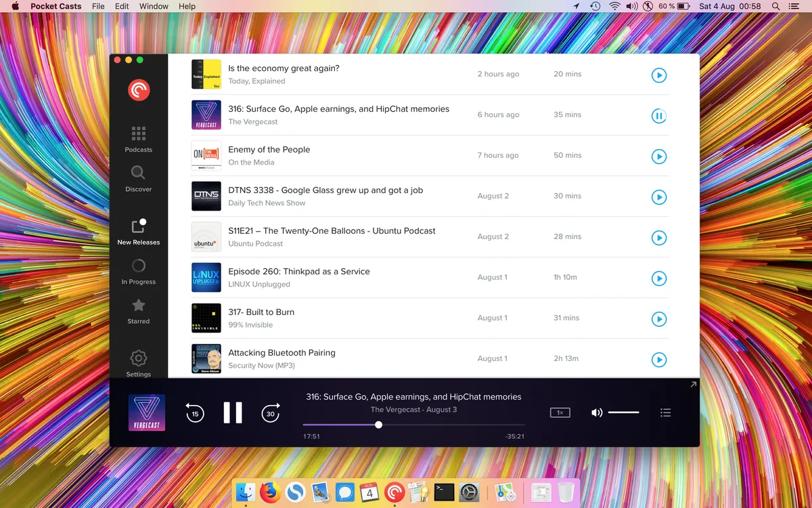Open System Preferences from the Dock
This screenshot has height=508, width=812.
469,491
